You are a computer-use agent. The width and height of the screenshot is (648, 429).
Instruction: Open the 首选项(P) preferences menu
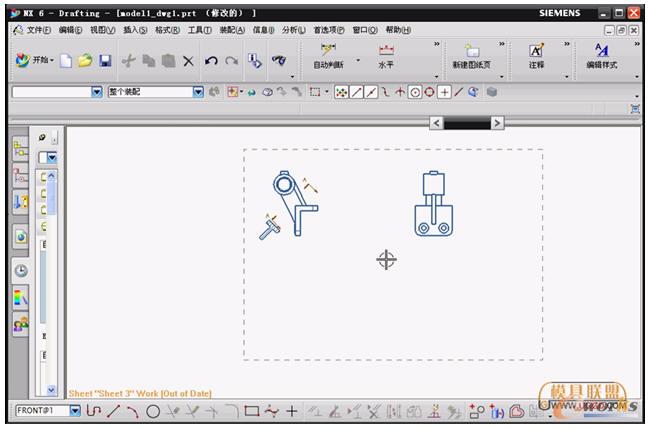[x=328, y=30]
